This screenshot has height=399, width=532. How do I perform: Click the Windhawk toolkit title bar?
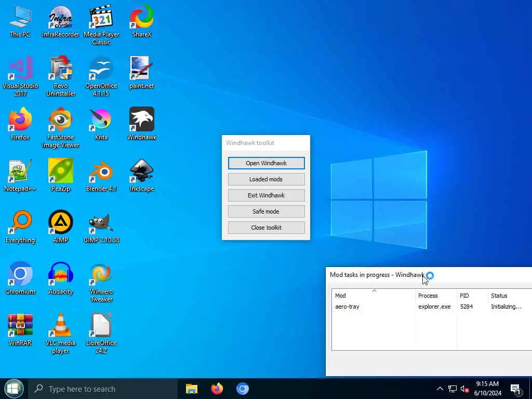[x=266, y=143]
